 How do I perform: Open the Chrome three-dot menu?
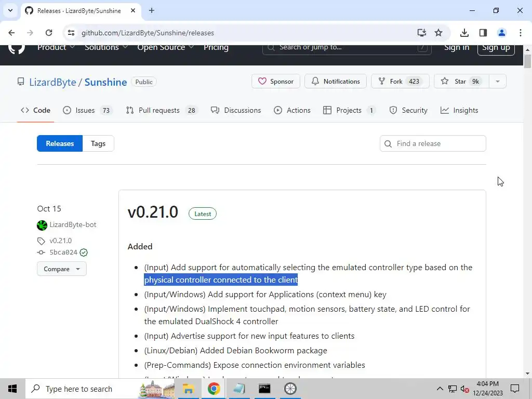pos(521,33)
